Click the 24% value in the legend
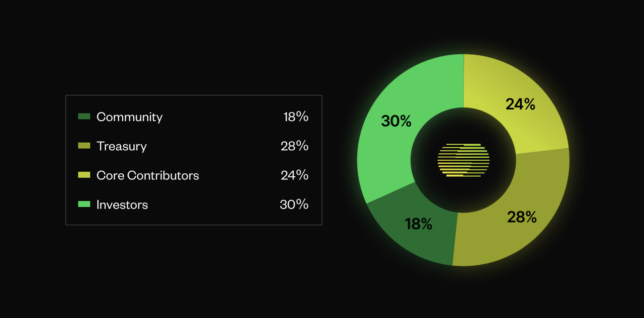Viewport: 644px width, 318px height. (294, 175)
